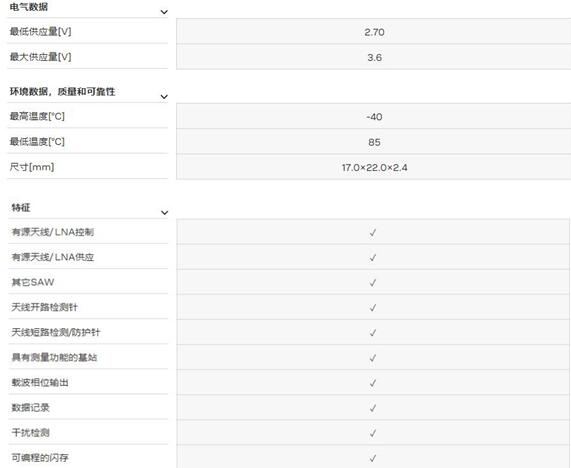The height and width of the screenshot is (468, 571).
Task: Collapse the 特征 section chevron
Action: 164,213
